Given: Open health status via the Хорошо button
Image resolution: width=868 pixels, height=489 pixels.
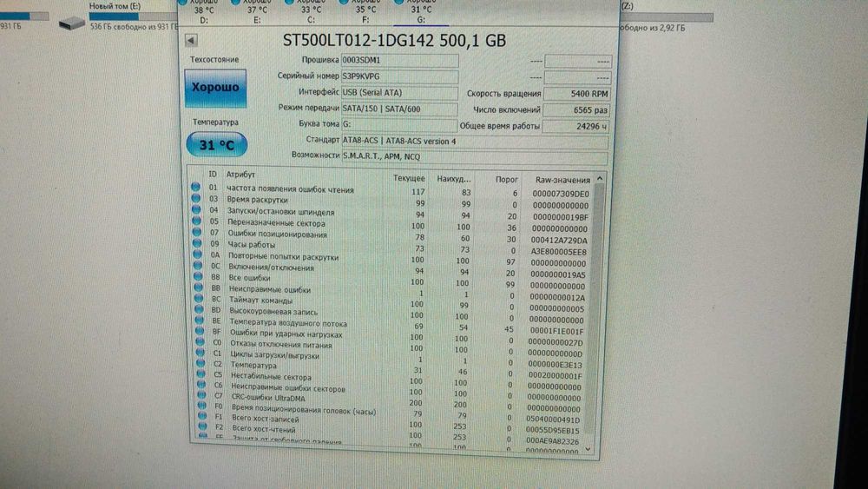Looking at the screenshot, I should [215, 88].
